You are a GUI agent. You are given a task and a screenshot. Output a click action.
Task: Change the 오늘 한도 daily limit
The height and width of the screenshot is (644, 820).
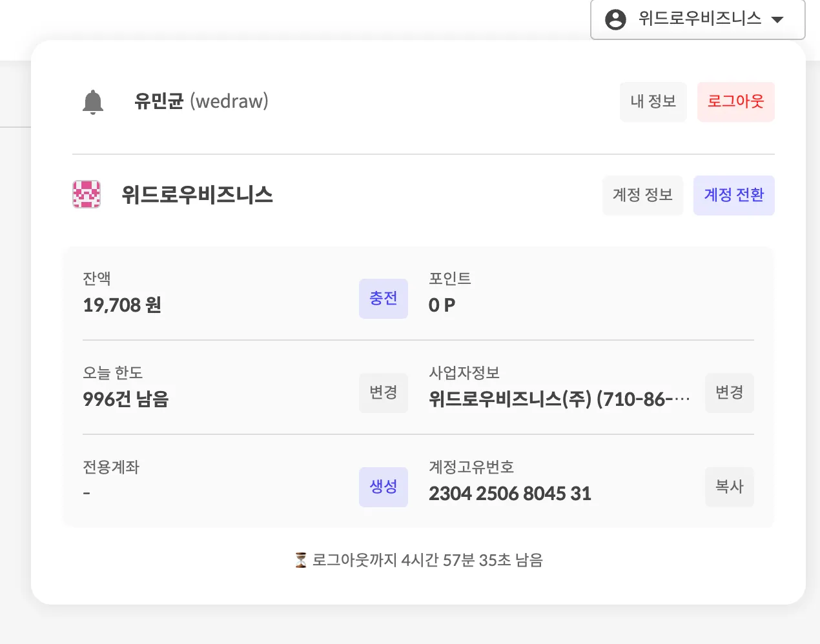(384, 392)
